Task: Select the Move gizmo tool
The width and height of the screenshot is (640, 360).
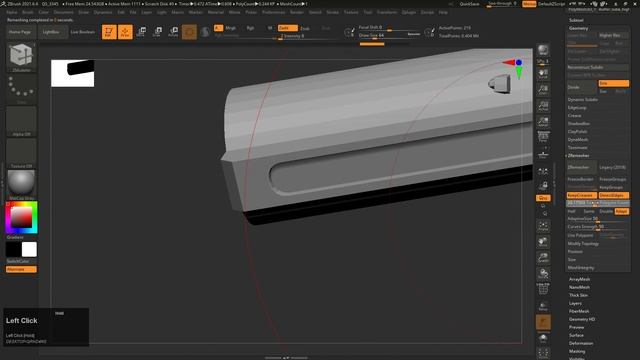Action: click(x=142, y=32)
